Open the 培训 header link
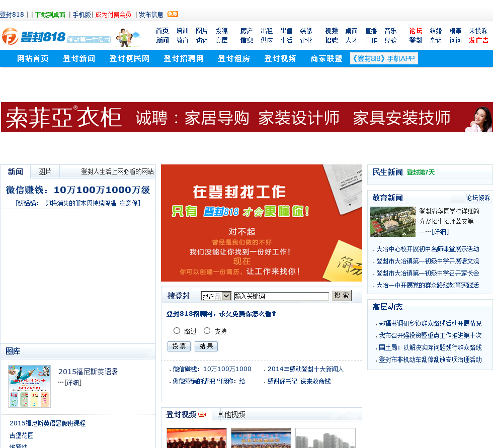 click(x=182, y=31)
